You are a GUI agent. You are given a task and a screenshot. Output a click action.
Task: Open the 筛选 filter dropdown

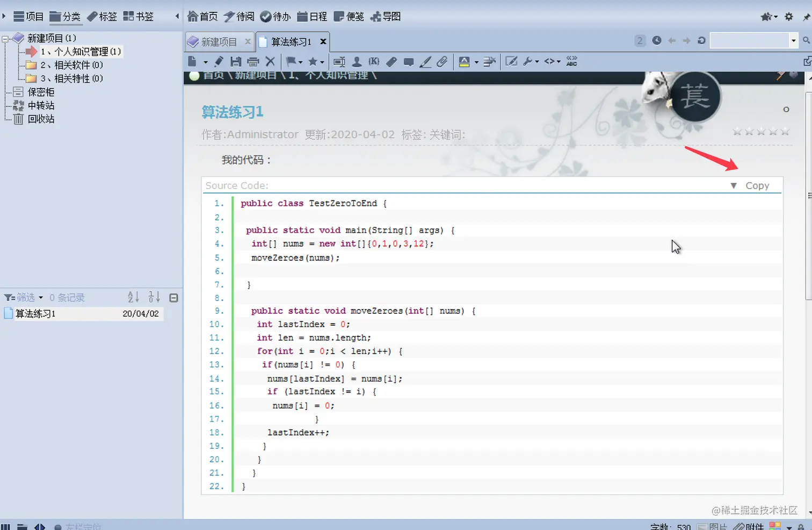point(24,297)
